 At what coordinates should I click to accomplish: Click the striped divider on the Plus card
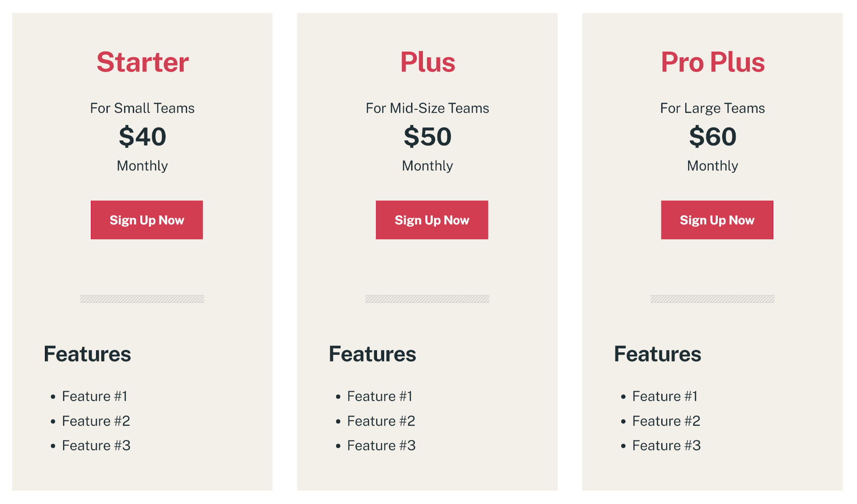[x=428, y=299]
